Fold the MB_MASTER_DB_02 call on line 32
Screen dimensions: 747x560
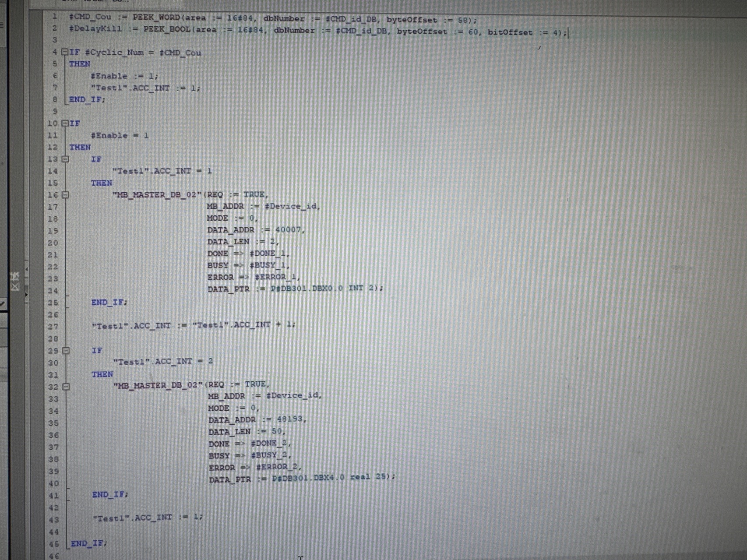(66, 387)
